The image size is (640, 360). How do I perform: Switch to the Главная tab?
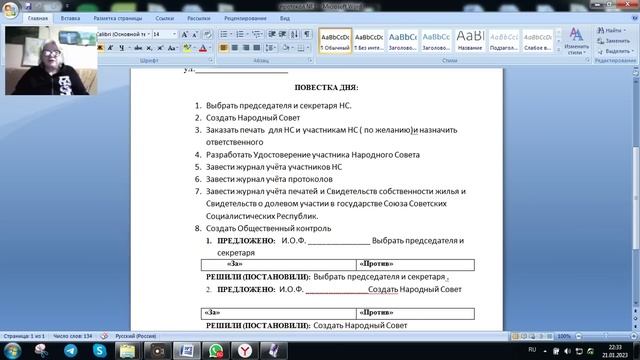pyautogui.click(x=38, y=18)
